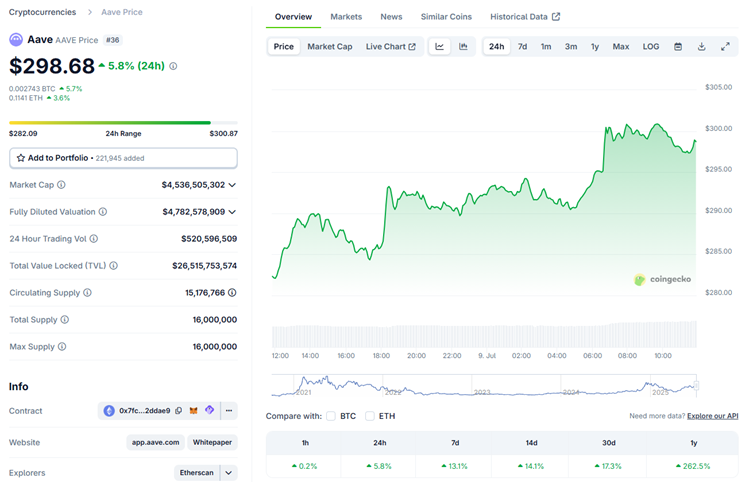This screenshot has width=753, height=482.
Task: Select the 1m chart timeframe
Action: pos(546,47)
